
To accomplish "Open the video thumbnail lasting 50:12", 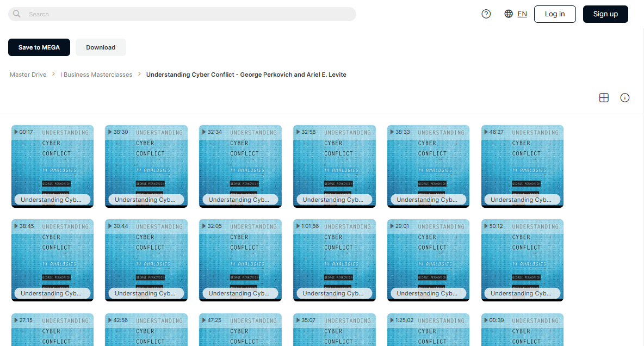I will [x=522, y=260].
